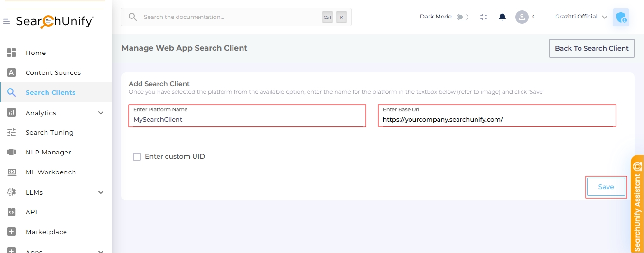Click the fullscreen collapse icon
644x253 pixels.
click(x=484, y=17)
